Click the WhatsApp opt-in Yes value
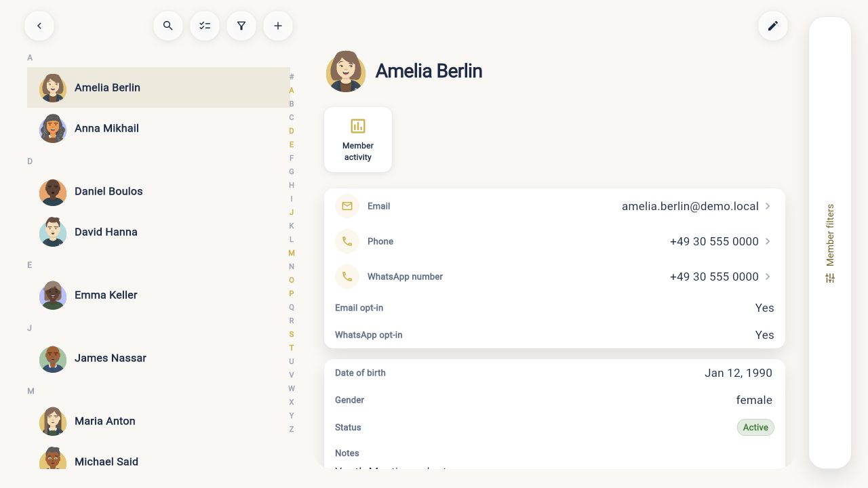 tap(764, 335)
